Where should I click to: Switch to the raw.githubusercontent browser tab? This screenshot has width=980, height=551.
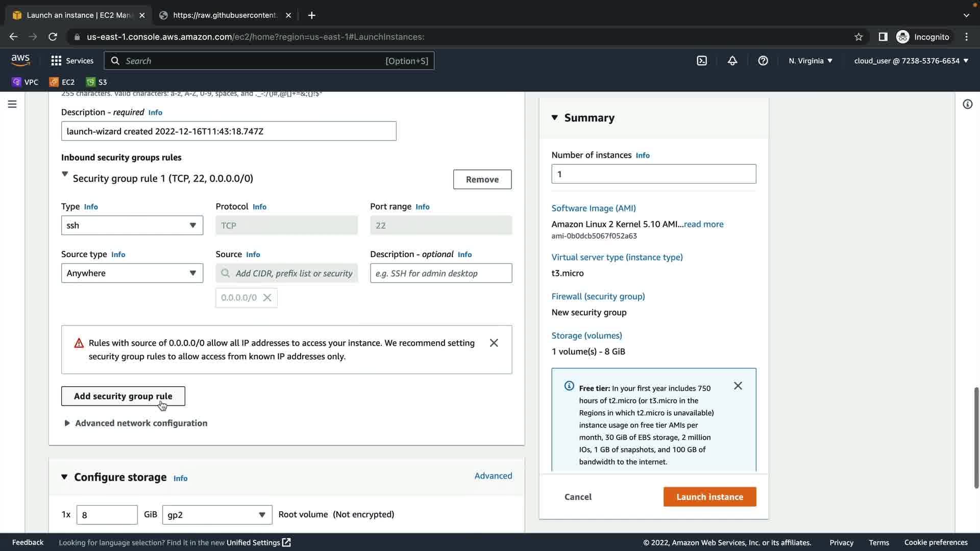(x=225, y=15)
